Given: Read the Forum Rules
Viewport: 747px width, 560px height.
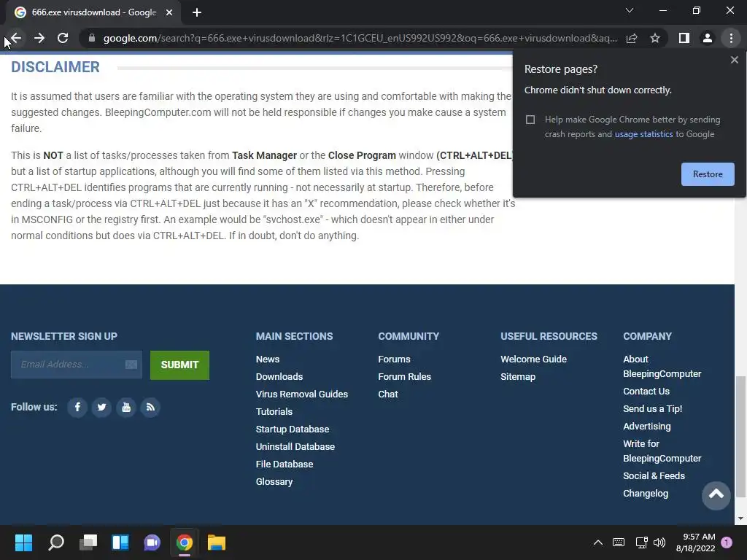Looking at the screenshot, I should coord(404,377).
